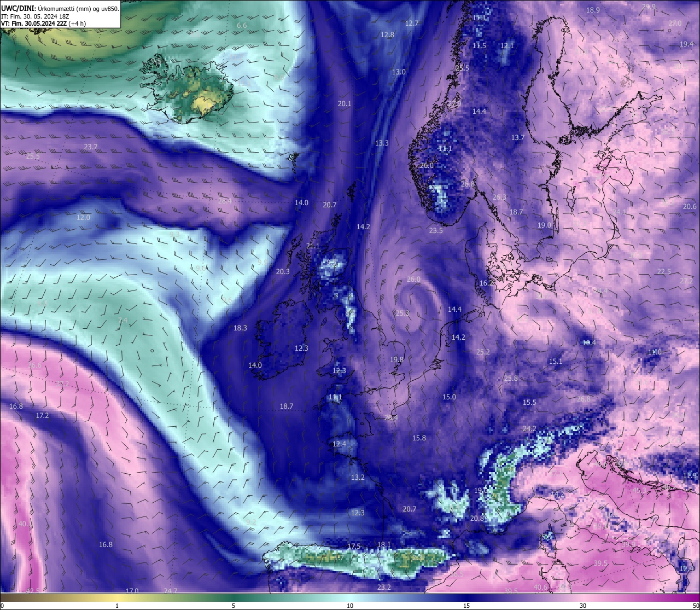Click the 18.3 value west of Ireland
This screenshot has width=700, height=610.
coord(240,328)
